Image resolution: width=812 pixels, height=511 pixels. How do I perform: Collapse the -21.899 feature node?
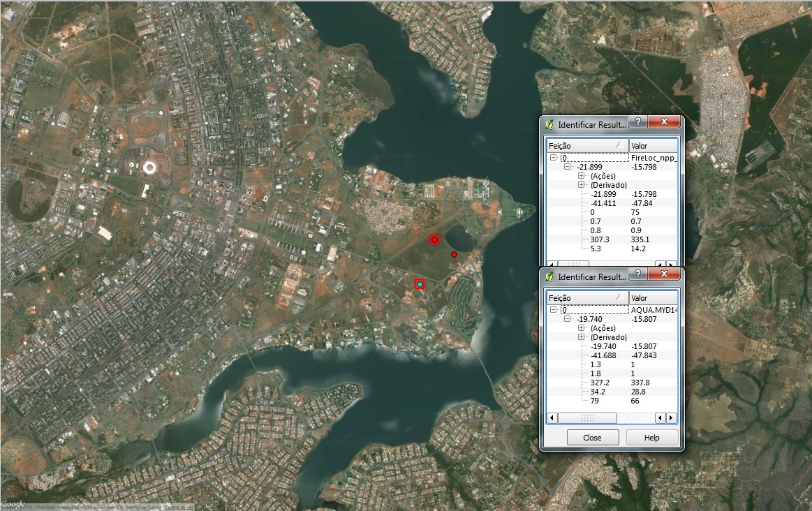click(x=568, y=167)
